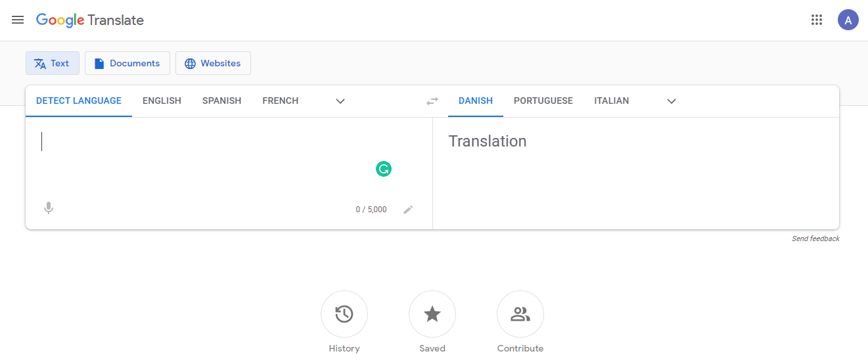This screenshot has height=362, width=868.
Task: Click the 0 / 5,000 character counter
Action: pos(371,210)
